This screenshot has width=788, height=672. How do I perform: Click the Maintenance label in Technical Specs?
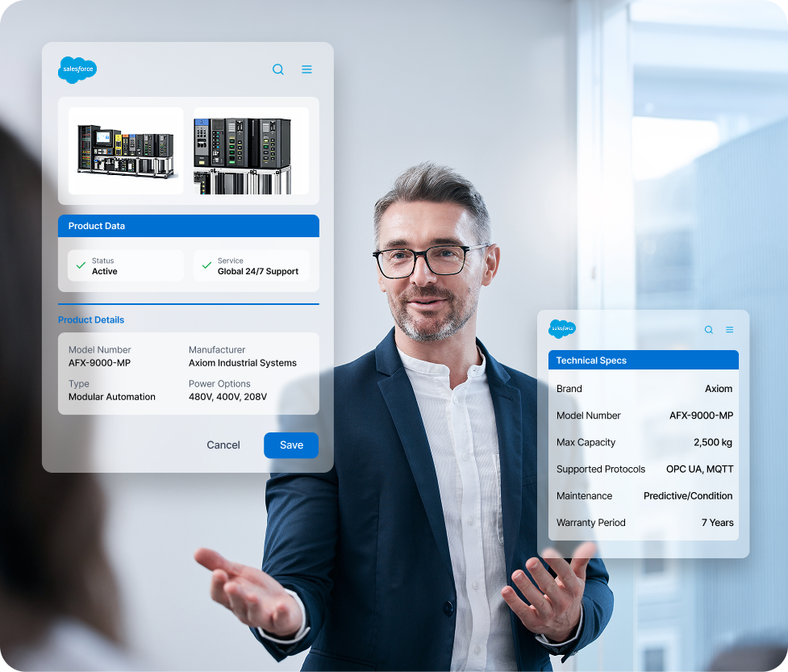[584, 496]
